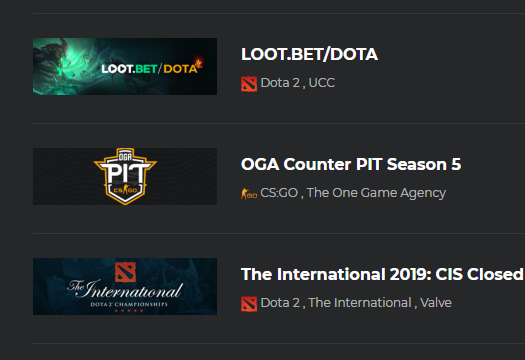The width and height of the screenshot is (525, 360).
Task: Click Dota 2 text in the LOOT.BET row
Action: coord(280,83)
